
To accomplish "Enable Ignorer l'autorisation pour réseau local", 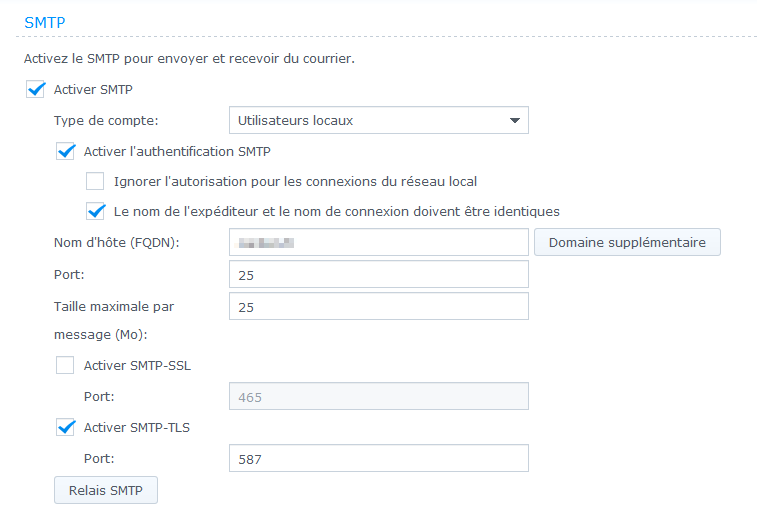I will [x=95, y=181].
